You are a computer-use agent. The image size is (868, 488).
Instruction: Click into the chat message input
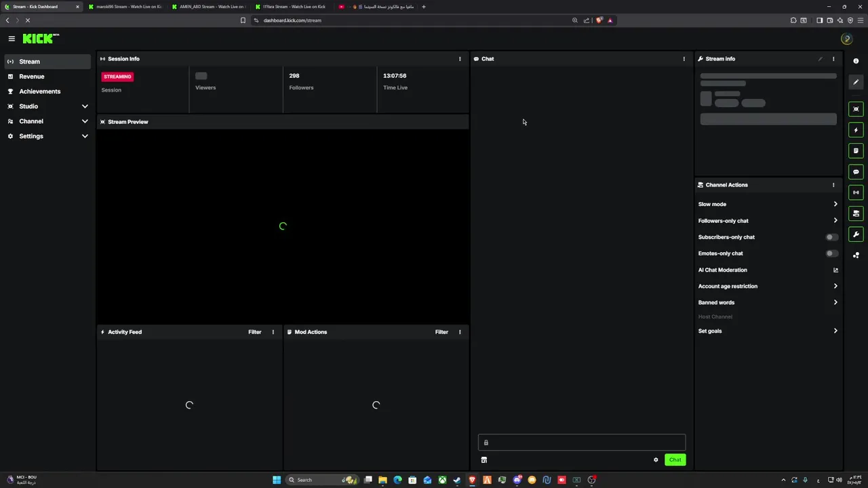click(582, 443)
